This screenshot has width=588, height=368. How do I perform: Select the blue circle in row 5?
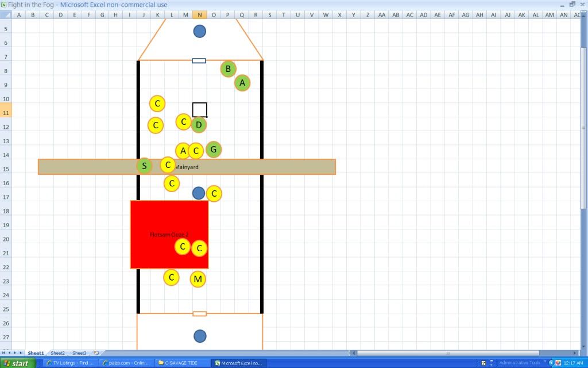199,31
